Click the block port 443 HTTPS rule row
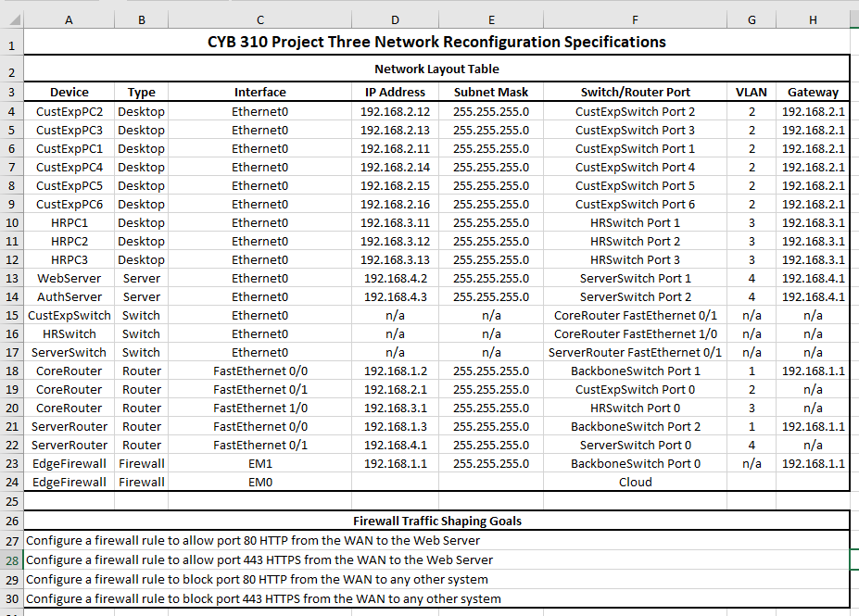859x616 pixels. click(436, 599)
